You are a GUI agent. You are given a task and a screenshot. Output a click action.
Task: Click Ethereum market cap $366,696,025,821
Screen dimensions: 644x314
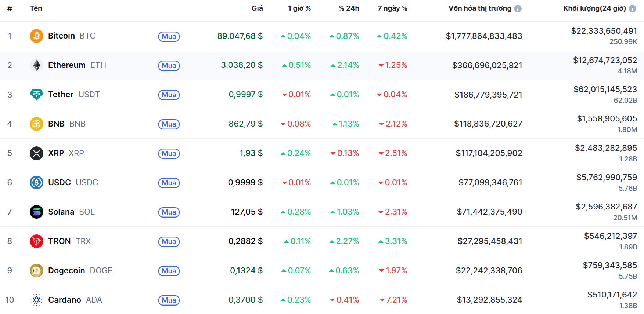coord(487,65)
